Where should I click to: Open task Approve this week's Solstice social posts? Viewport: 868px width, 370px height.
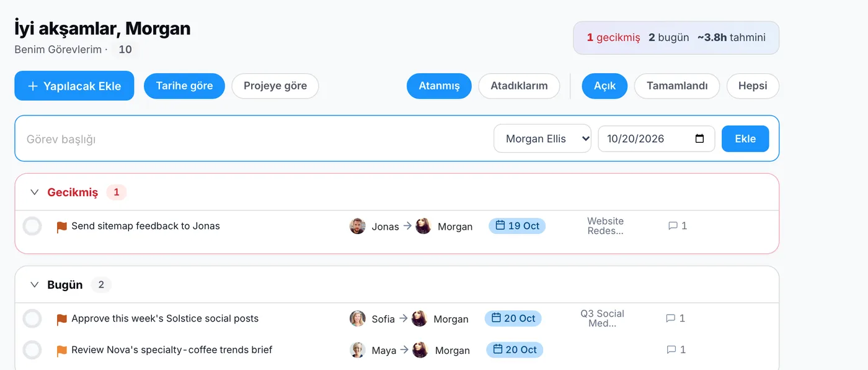pyautogui.click(x=165, y=318)
